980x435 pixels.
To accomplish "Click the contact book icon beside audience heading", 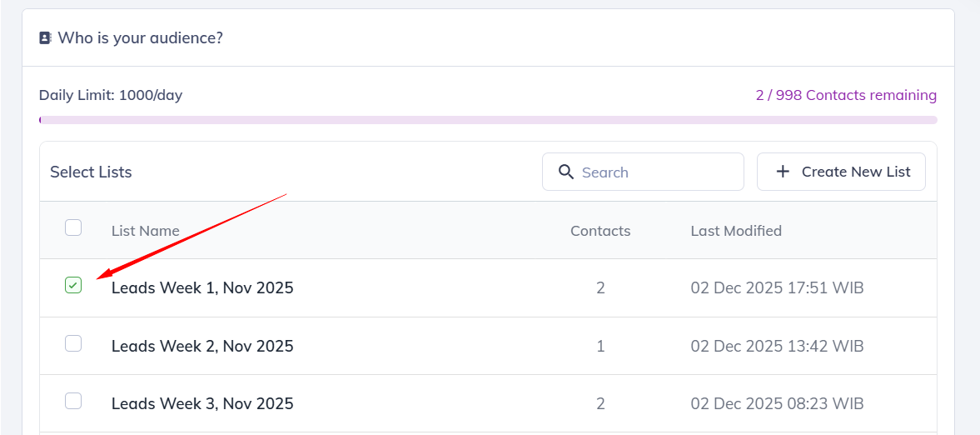I will (45, 37).
